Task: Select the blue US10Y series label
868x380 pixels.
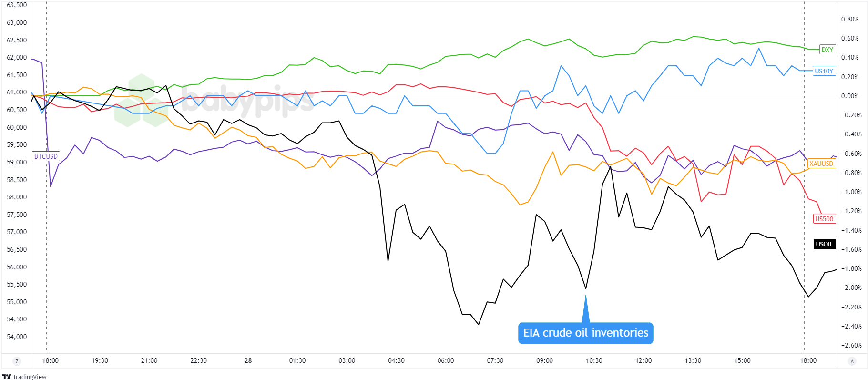Action: point(824,71)
